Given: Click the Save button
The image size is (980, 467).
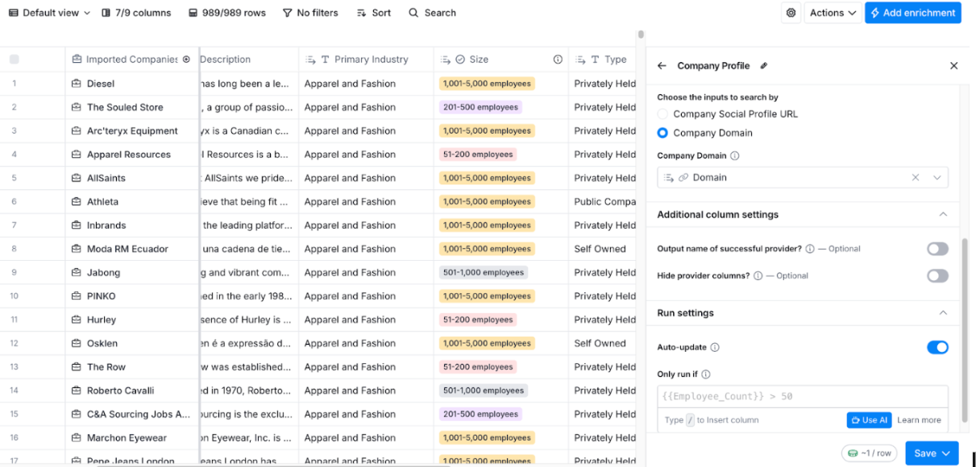Looking at the screenshot, I should tap(932, 453).
